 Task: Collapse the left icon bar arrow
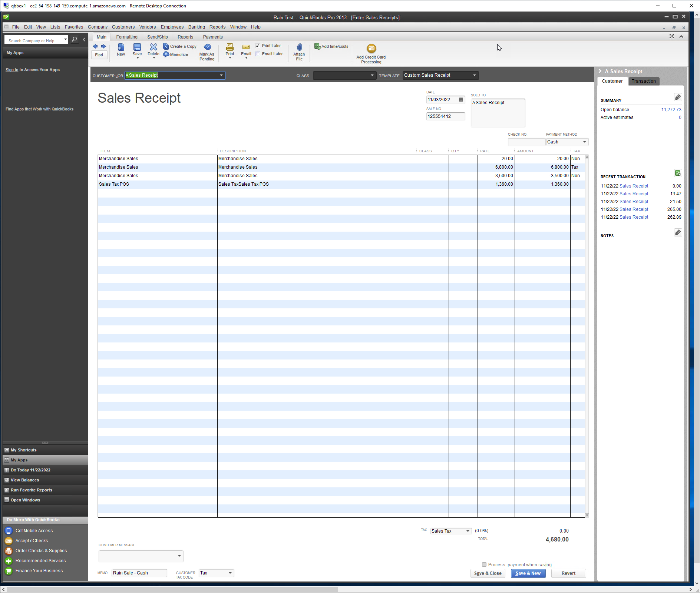click(x=84, y=39)
